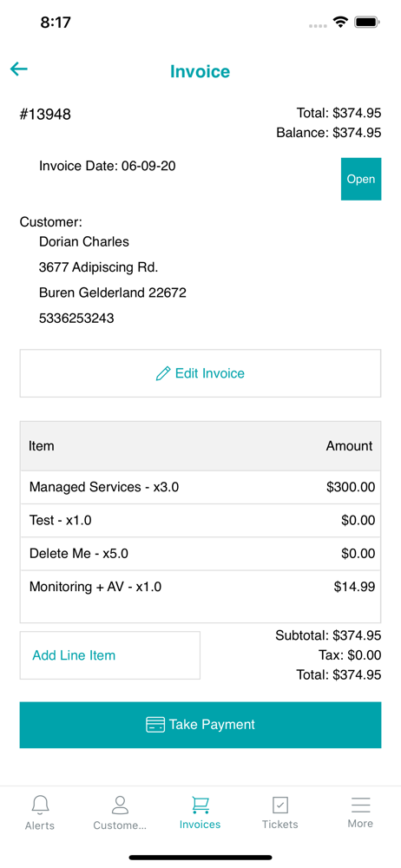Select the Managed Services line item
This screenshot has height=868, width=401.
point(200,487)
